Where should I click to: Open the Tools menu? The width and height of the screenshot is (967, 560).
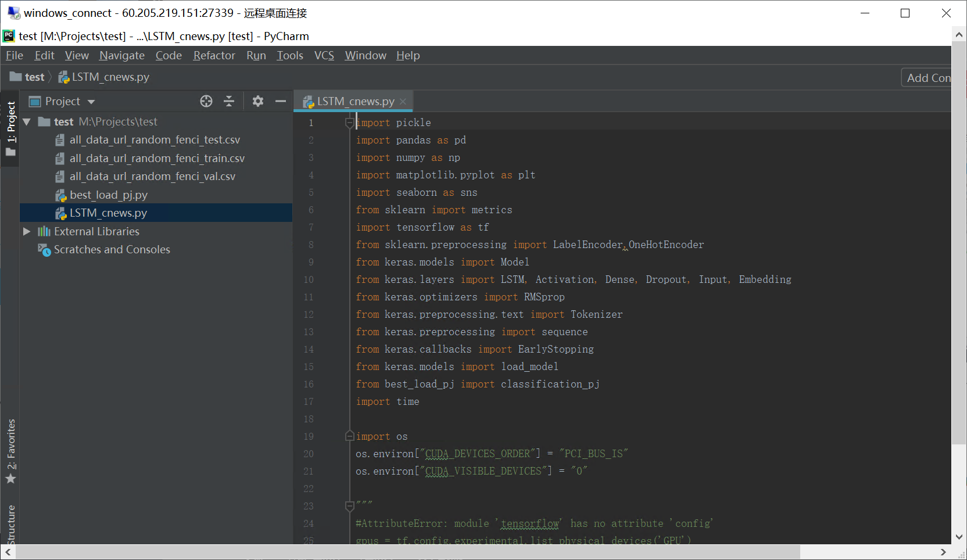click(290, 55)
